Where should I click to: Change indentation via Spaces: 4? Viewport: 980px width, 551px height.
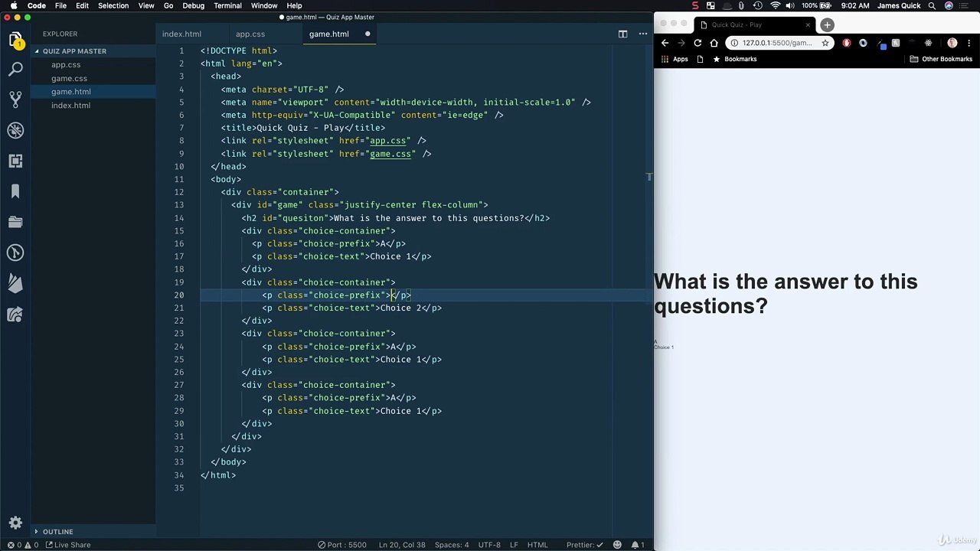[x=452, y=545]
